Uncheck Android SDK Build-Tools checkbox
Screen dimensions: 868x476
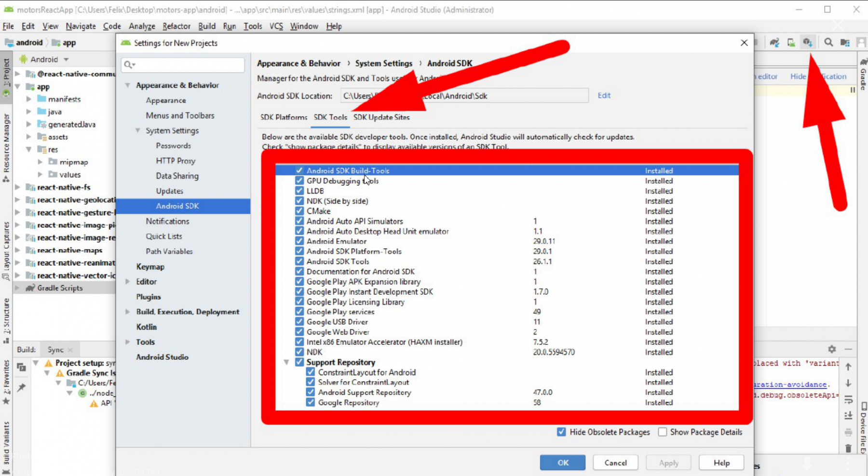(x=299, y=171)
